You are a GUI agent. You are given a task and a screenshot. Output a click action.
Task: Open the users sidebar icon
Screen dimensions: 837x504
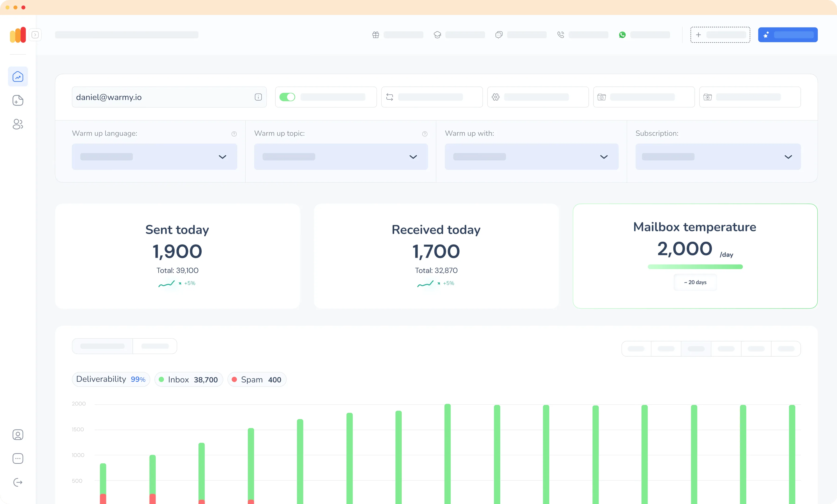18,124
